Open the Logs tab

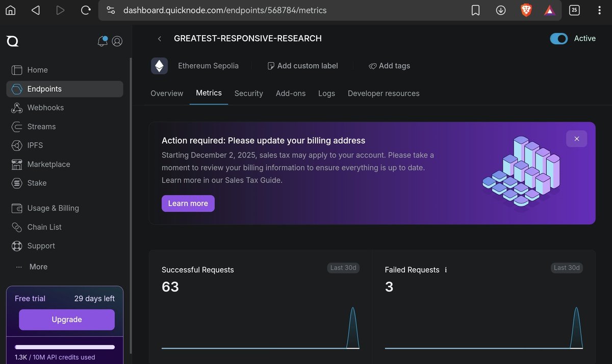coord(326,93)
